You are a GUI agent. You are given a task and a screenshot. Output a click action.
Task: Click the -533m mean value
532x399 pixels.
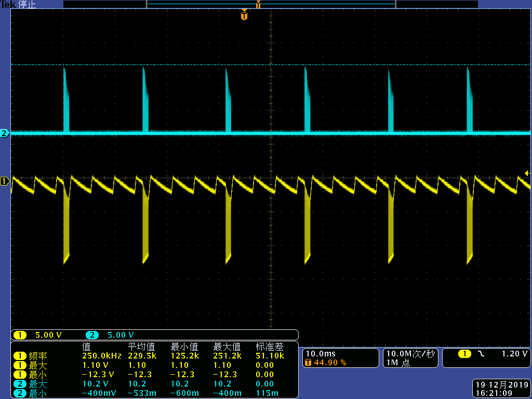tap(142, 394)
